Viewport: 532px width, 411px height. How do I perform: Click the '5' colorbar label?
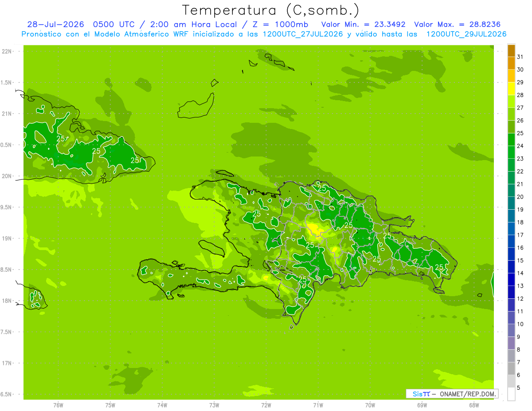click(519, 388)
